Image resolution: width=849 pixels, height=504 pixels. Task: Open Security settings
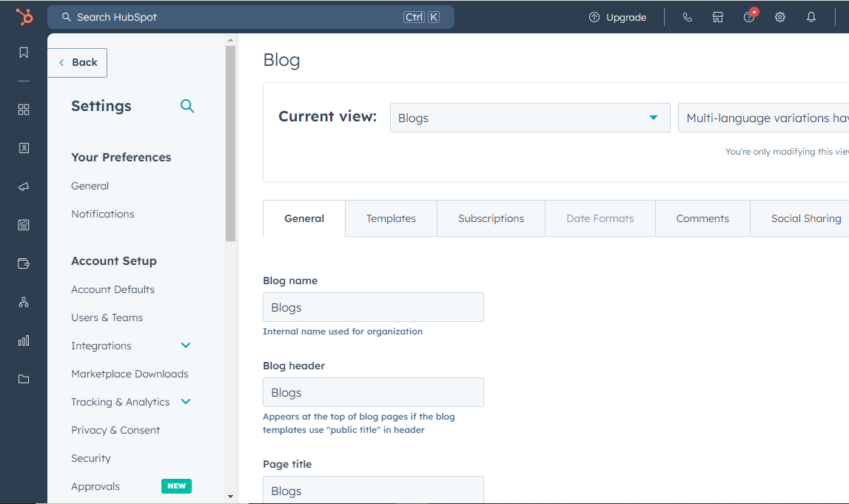tap(91, 459)
